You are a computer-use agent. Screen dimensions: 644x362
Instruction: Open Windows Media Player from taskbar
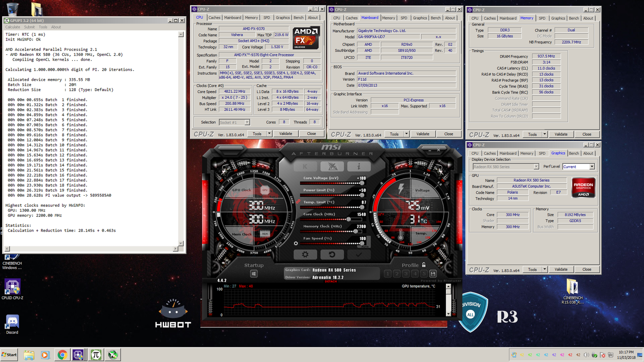[45, 355]
